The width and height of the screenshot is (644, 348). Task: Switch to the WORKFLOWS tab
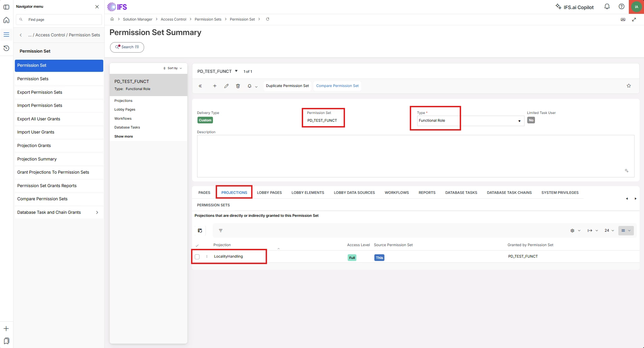coord(397,193)
